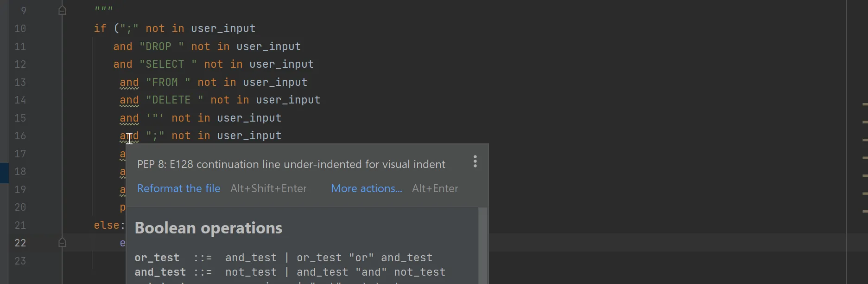The image size is (868, 284).
Task: Click line number 16 in the gutter
Action: (x=20, y=136)
